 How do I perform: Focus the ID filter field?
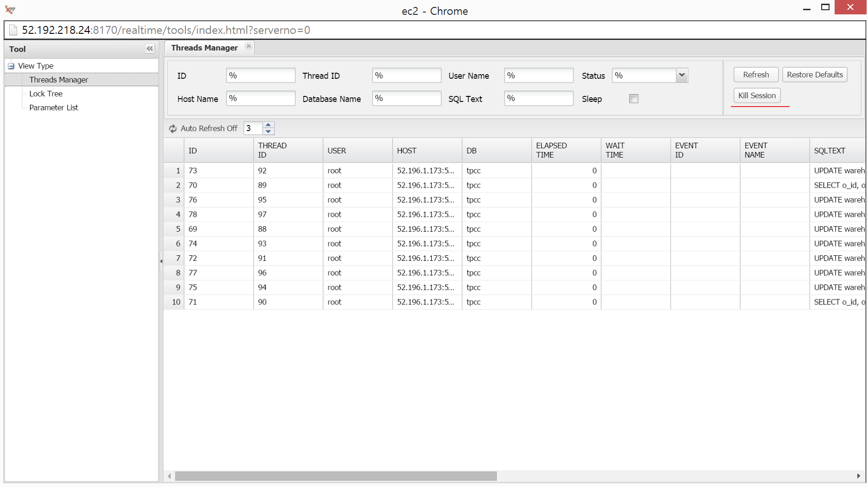coord(260,75)
